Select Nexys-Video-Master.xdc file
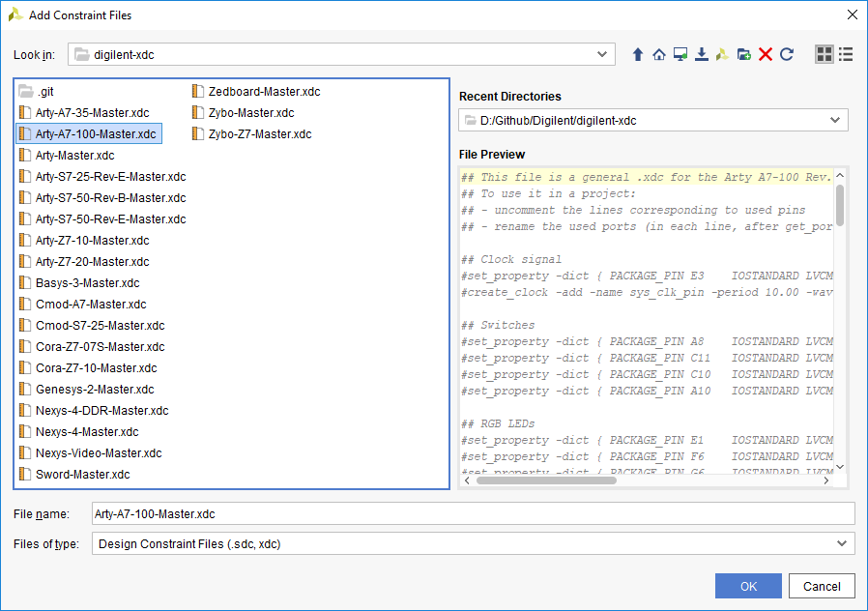Screen dimensions: 868x611 pyautogui.click(x=90, y=453)
